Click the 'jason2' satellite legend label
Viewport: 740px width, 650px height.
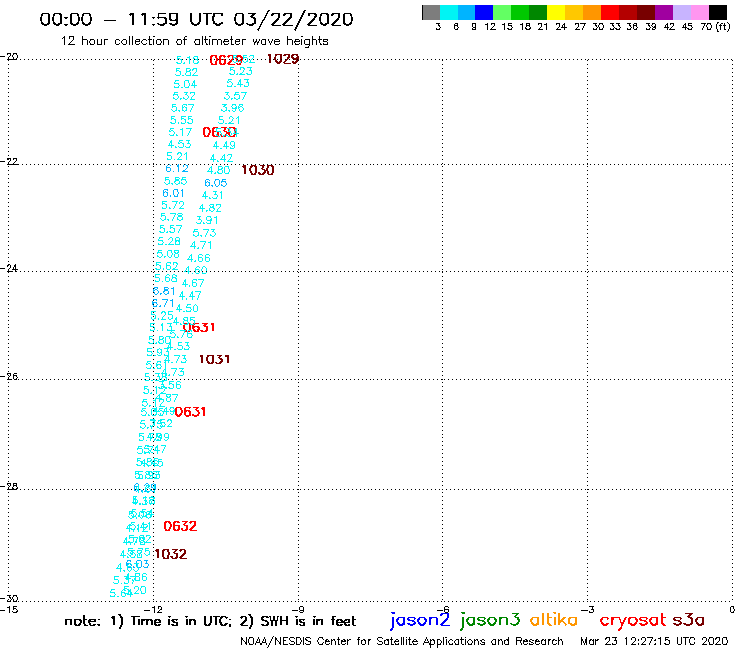pos(420,620)
